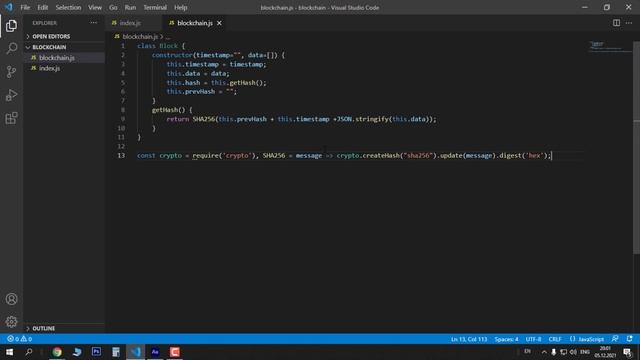This screenshot has height=360, width=640.
Task: Launch Chrome from the taskbar
Action: 57,352
